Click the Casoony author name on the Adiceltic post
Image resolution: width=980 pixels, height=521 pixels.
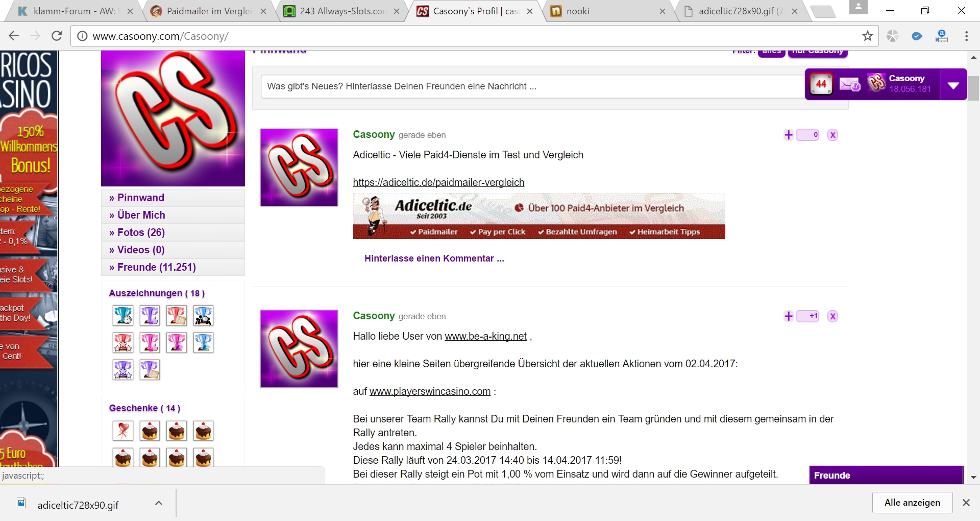click(x=374, y=134)
